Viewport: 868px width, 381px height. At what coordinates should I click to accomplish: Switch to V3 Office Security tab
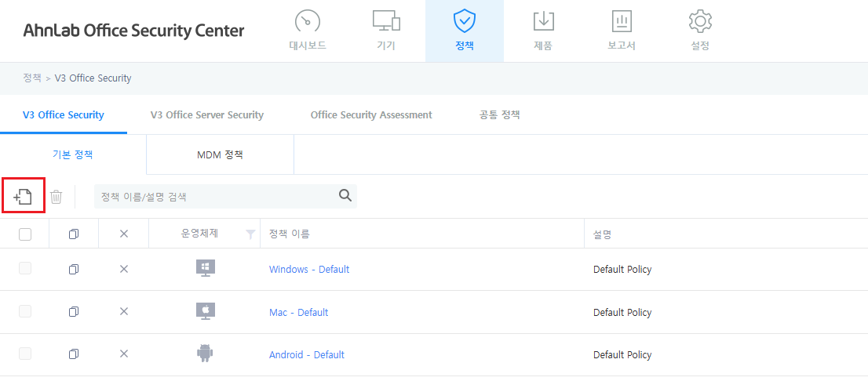pyautogui.click(x=63, y=115)
